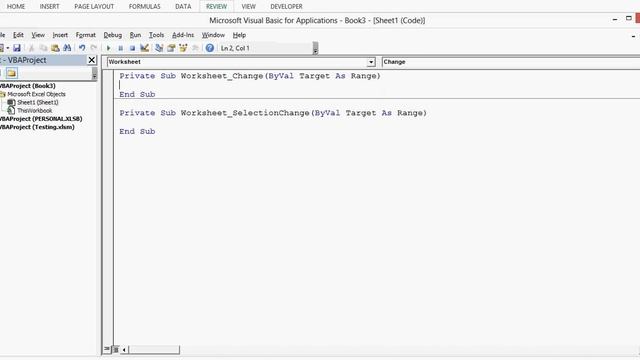Image resolution: width=640 pixels, height=360 pixels.
Task: Click the second End Sub line
Action: 137,131
